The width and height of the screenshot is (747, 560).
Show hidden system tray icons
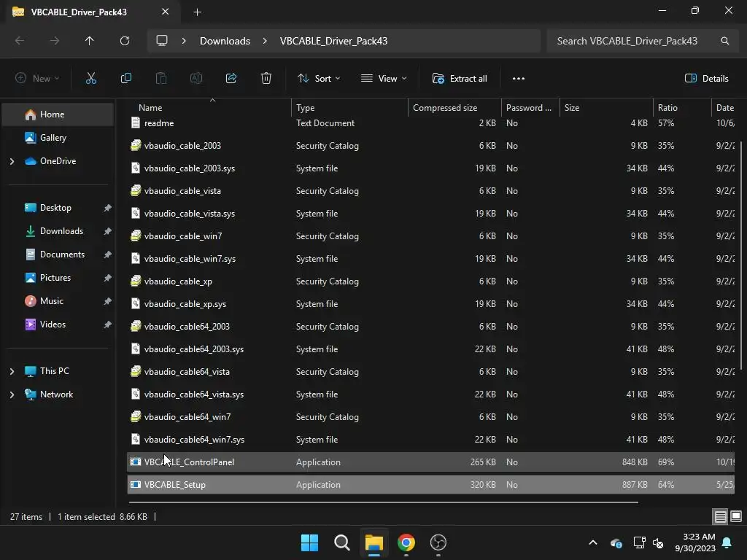[x=593, y=542]
